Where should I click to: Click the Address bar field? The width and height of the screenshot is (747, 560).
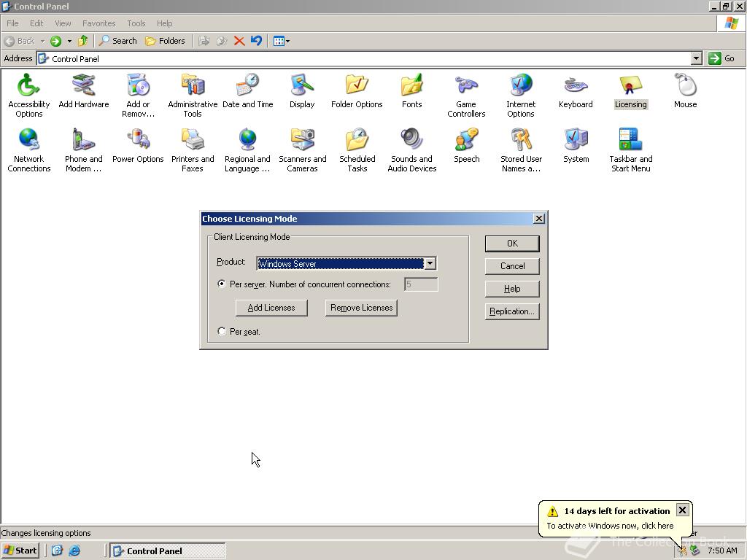point(368,58)
